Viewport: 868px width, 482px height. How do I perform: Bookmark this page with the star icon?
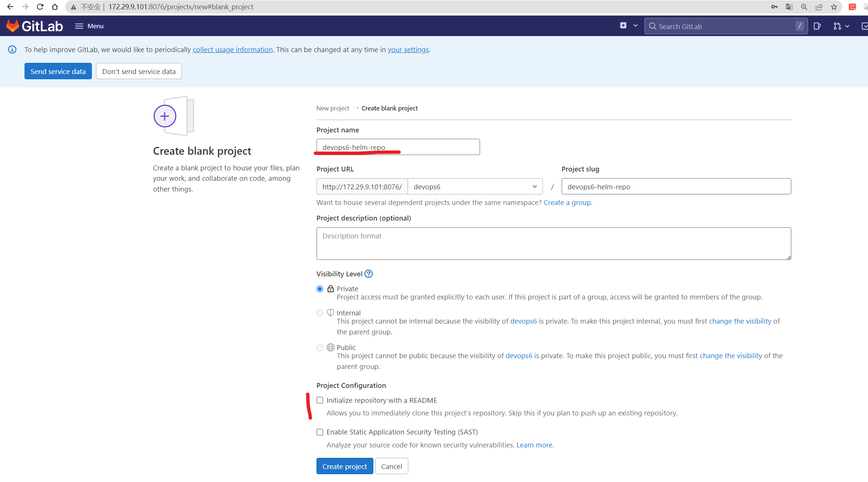[x=834, y=7]
